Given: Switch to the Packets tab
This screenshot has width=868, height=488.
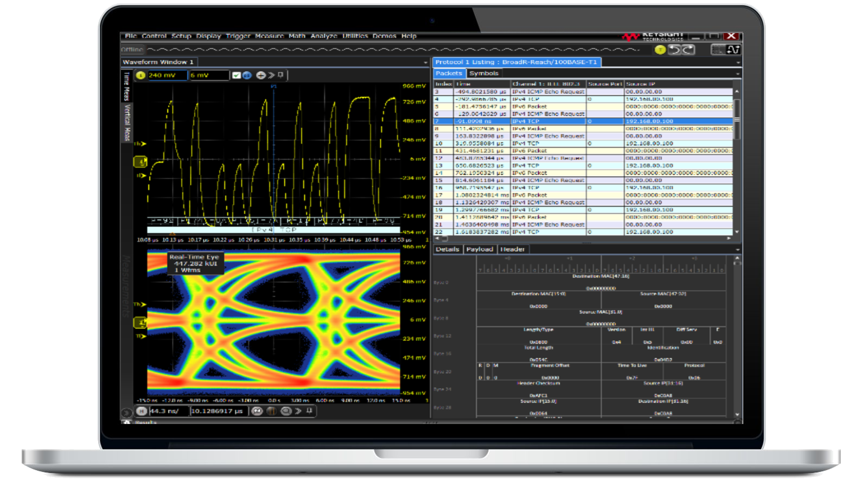Looking at the screenshot, I should 449,73.
